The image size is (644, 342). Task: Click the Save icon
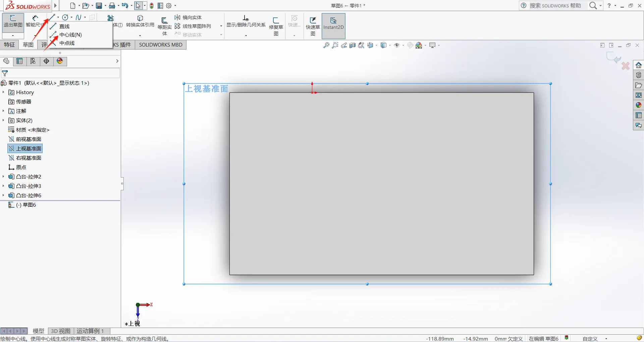[x=99, y=6]
